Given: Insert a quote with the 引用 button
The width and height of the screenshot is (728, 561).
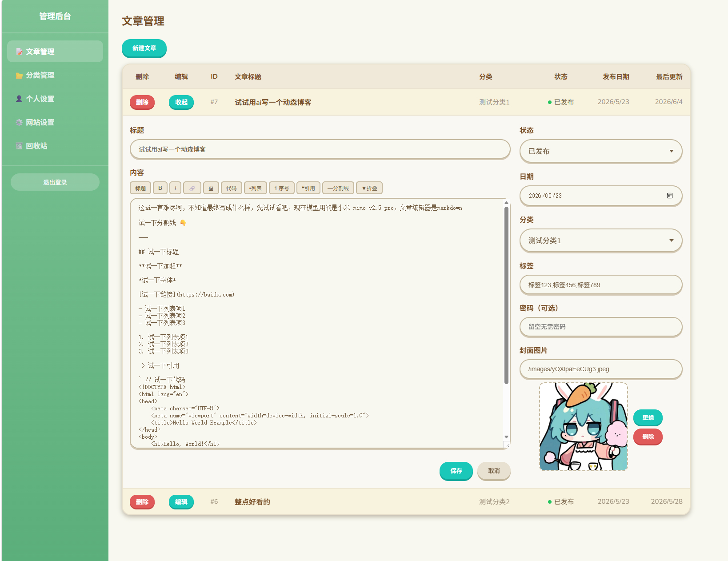Looking at the screenshot, I should (x=308, y=188).
